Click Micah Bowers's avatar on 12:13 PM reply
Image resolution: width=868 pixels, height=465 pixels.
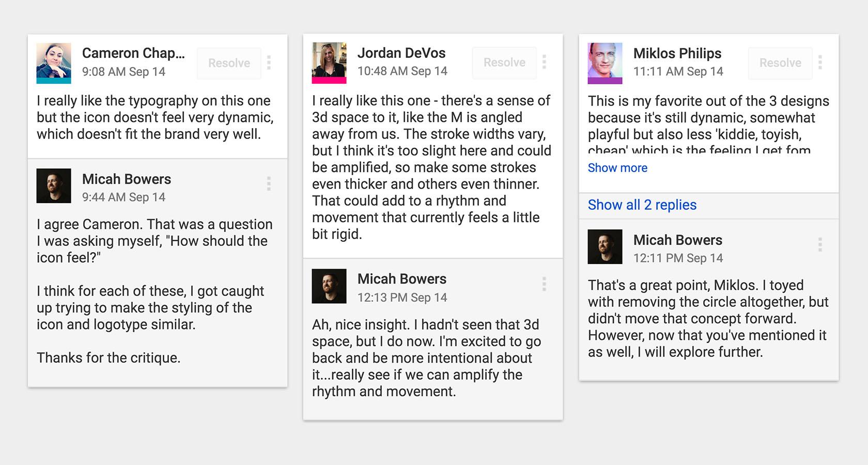[x=329, y=286]
